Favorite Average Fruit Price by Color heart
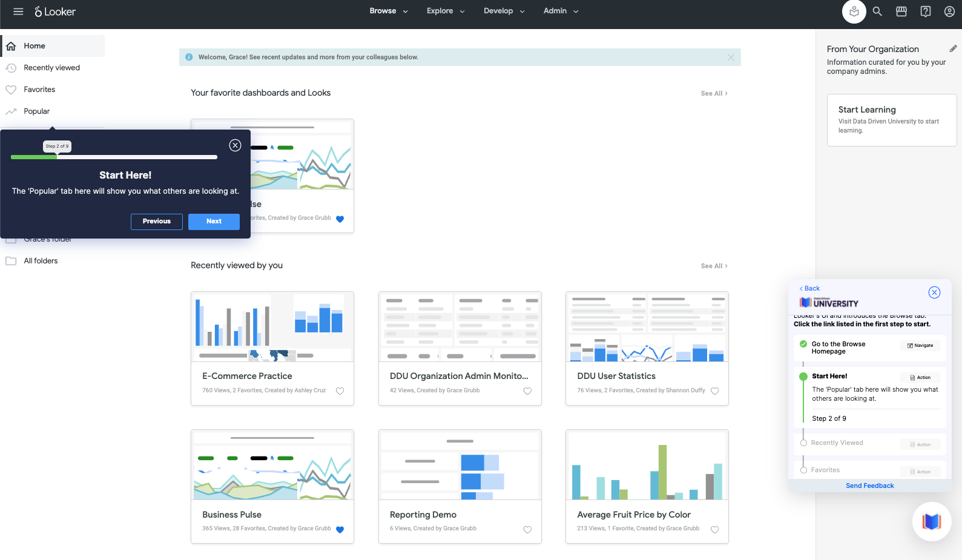This screenshot has height=560, width=962. 714,530
